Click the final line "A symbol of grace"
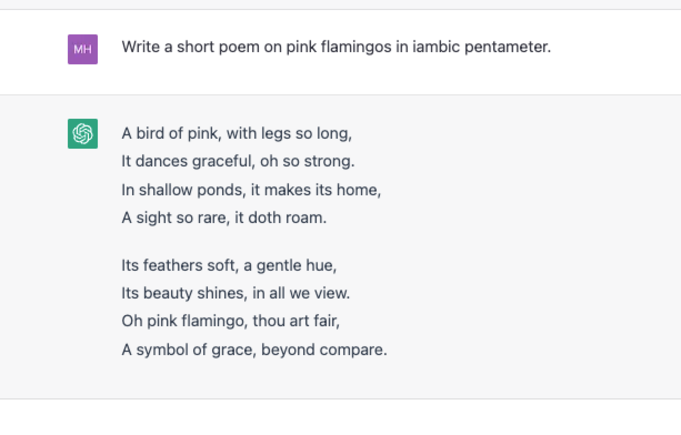681x435 pixels. point(254,349)
